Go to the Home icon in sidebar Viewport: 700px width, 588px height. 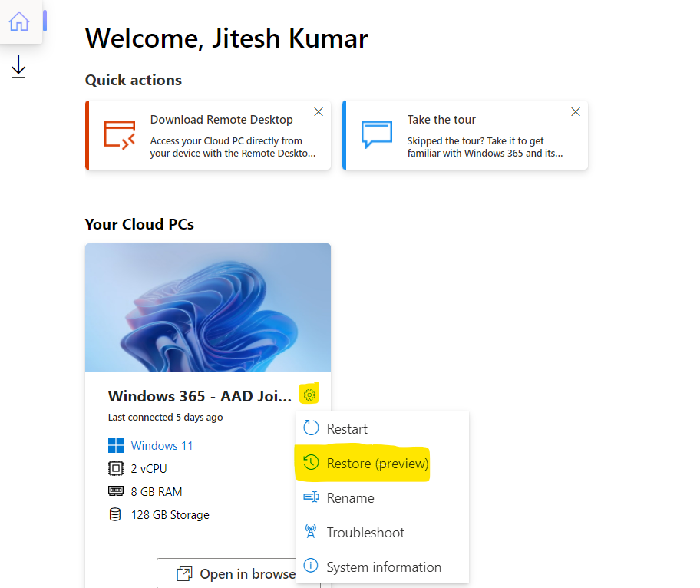point(19,21)
